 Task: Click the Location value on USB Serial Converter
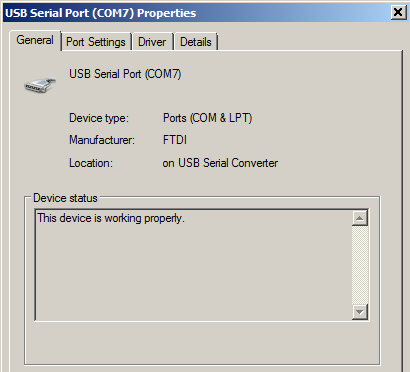point(220,163)
